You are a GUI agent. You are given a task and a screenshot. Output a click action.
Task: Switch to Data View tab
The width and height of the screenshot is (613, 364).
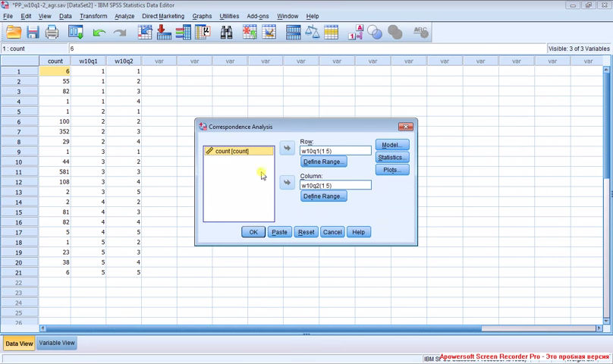[19, 344]
